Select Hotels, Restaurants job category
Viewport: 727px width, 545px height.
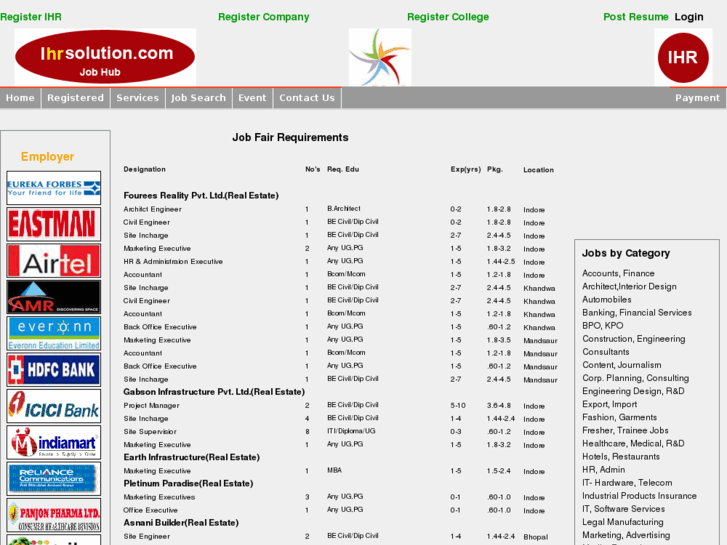[x=621, y=456]
